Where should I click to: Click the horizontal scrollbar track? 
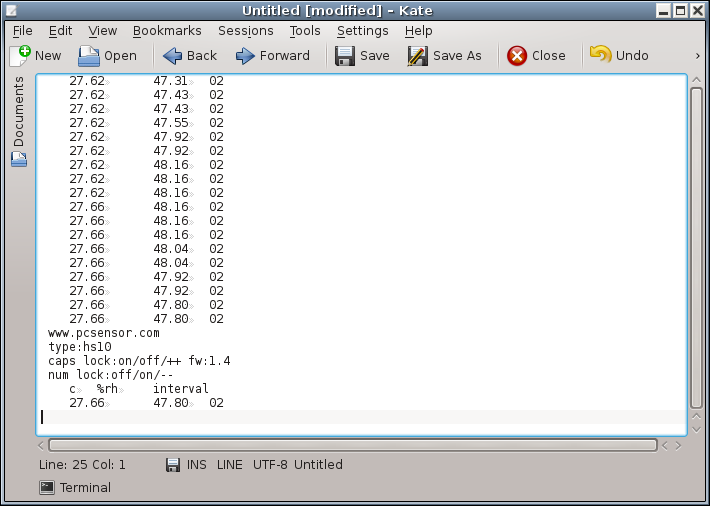coord(353,445)
